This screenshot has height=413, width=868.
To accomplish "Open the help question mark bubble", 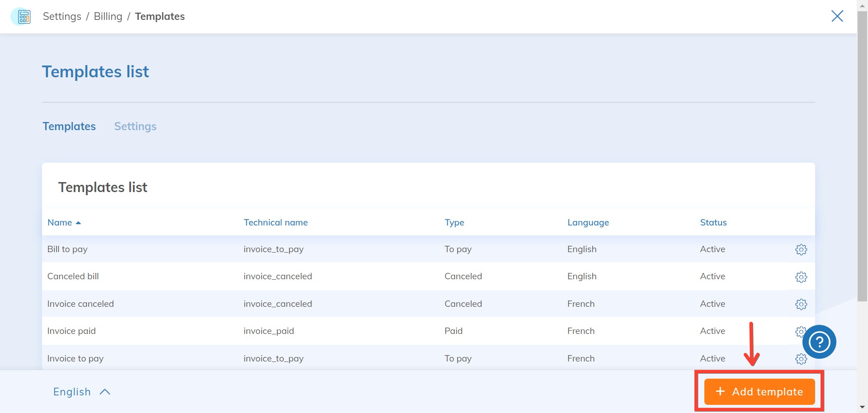I will click(x=819, y=342).
